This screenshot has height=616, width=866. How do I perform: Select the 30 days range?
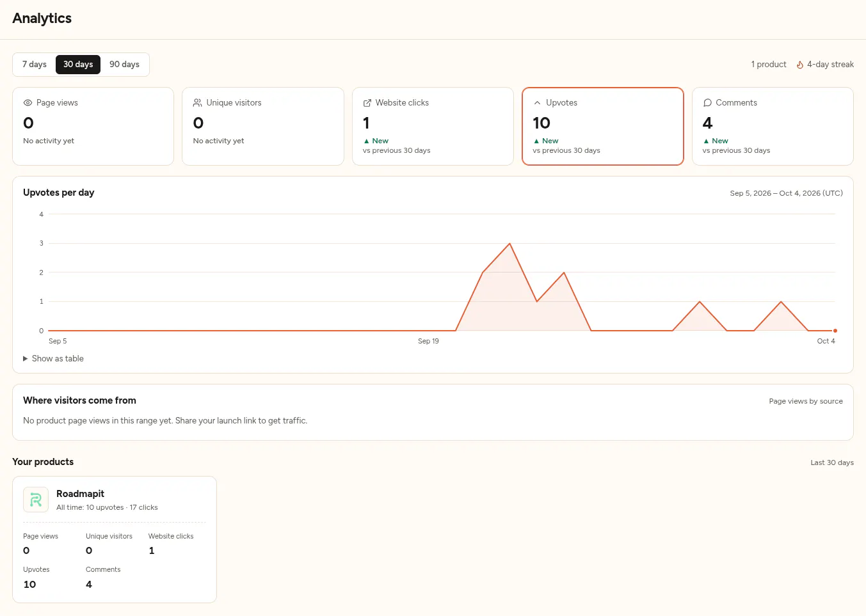pyautogui.click(x=78, y=65)
